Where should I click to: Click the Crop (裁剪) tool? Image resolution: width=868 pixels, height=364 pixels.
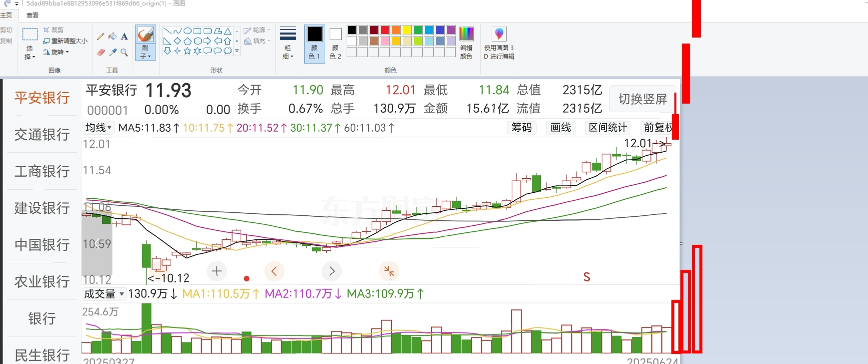(54, 30)
